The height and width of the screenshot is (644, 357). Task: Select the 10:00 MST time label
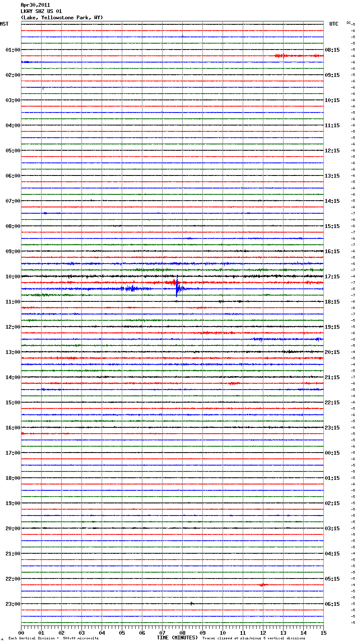click(x=13, y=277)
